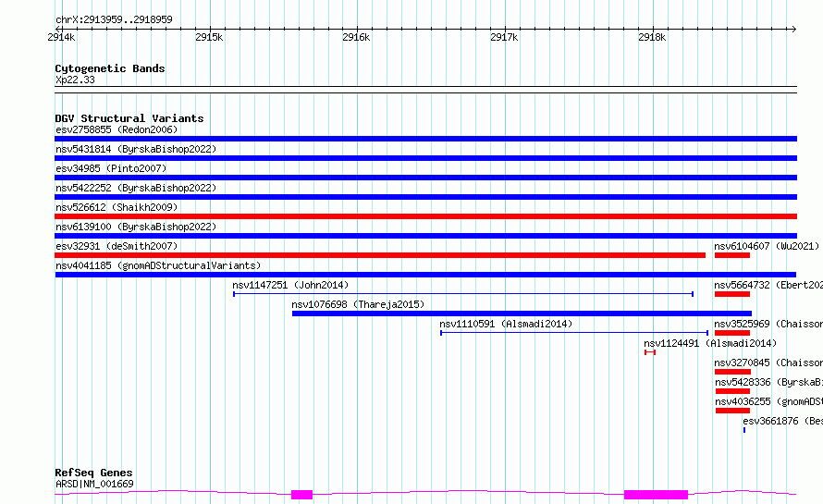Image resolution: width=823 pixels, height=504 pixels.
Task: Click nsv1076698 (Thareja2015) label
Action: [x=358, y=304]
